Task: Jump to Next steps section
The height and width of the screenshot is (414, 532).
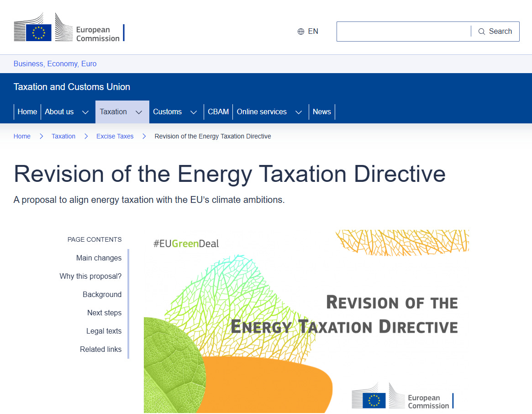Action: pos(105,313)
